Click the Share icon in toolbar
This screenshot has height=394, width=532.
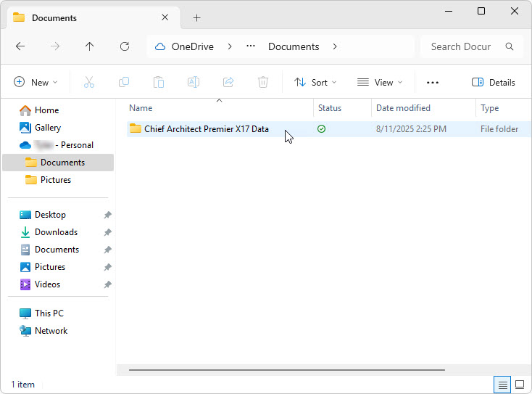[228, 82]
